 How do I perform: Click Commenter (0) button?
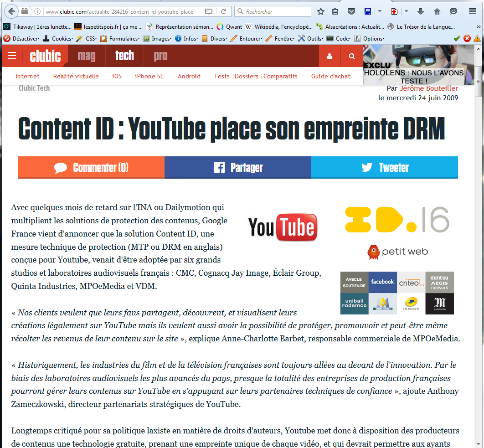91,167
